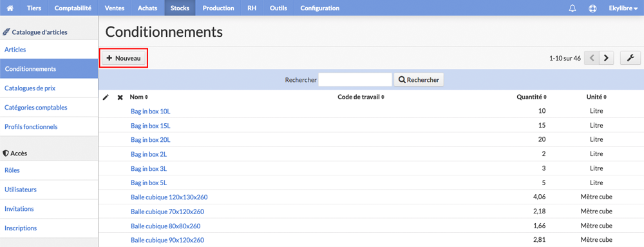The width and height of the screenshot is (644, 247).
Task: Open Bag in box 20L
Action: click(150, 140)
